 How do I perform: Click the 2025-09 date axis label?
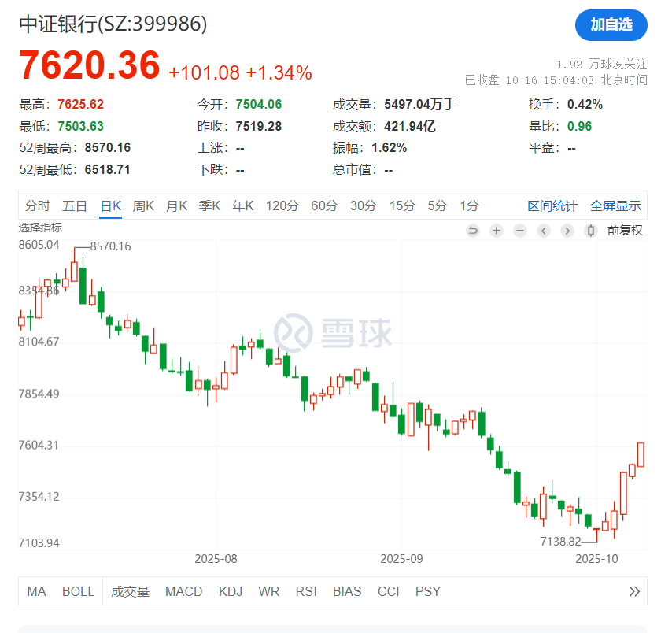tap(401, 559)
